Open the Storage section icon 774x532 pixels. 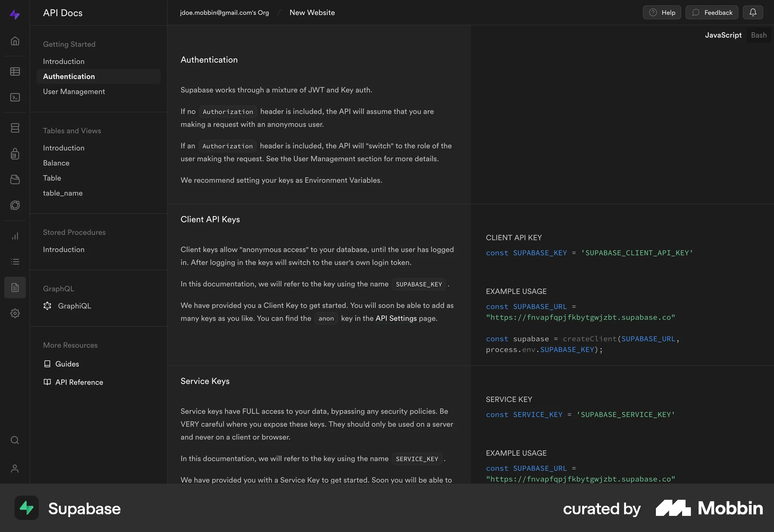click(15, 179)
